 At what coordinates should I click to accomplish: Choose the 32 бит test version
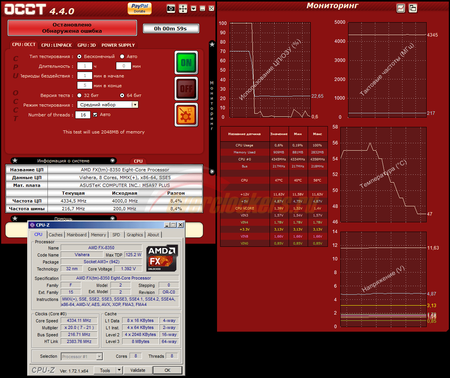(79, 95)
